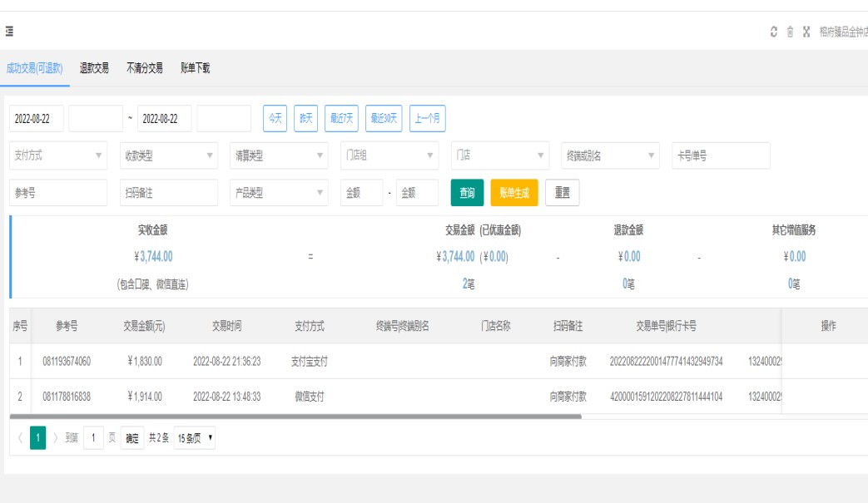
Task: Switch to the 退款交易 tab
Action: tap(94, 68)
